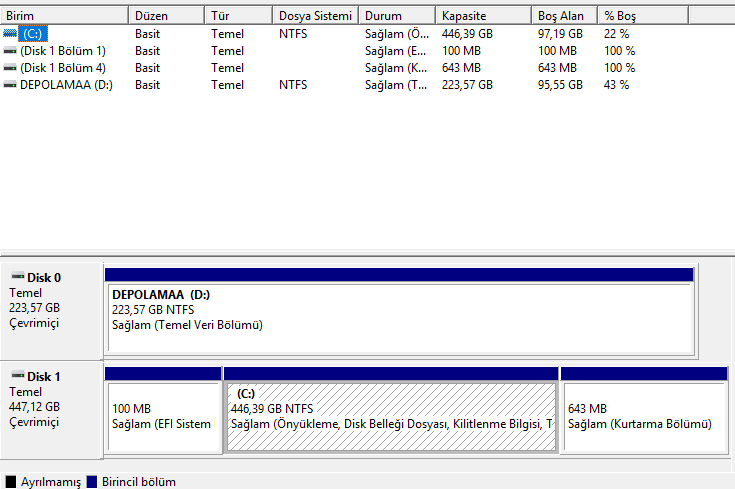Click the Disk 1 disk icon
Viewport: 735px width, 489px height.
18,375
